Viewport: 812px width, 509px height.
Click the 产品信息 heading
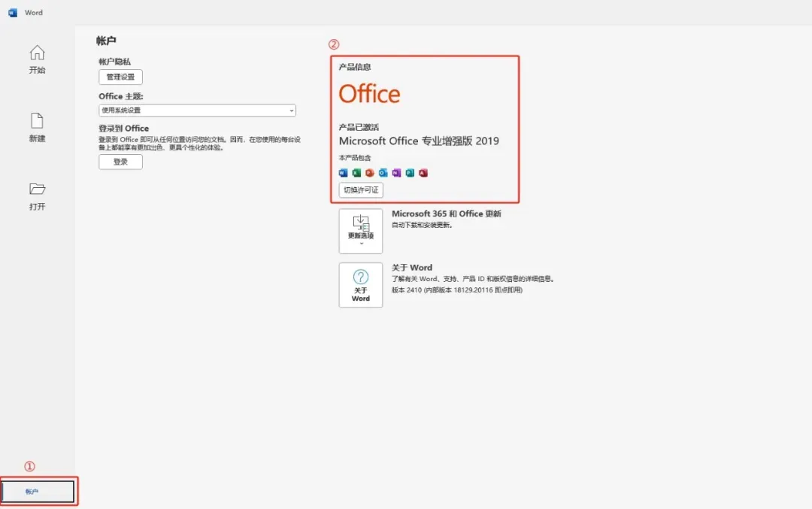coord(355,67)
